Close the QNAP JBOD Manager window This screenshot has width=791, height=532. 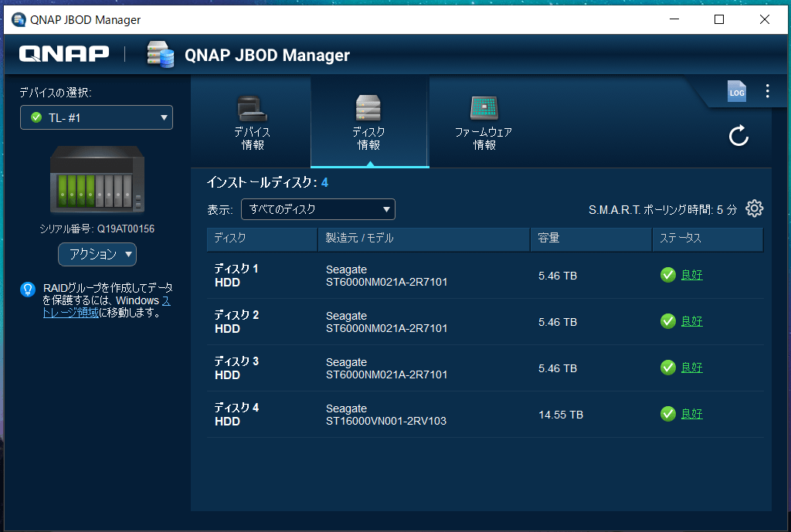coord(764,19)
